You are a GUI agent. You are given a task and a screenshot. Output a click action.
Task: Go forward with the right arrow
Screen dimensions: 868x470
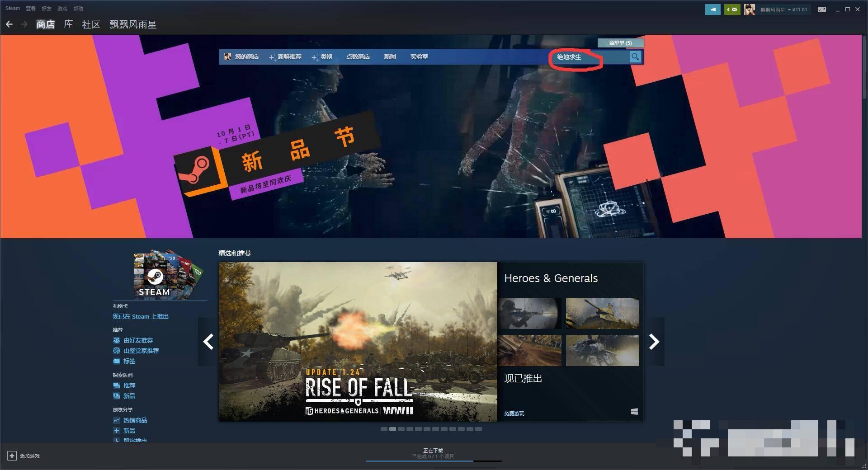pyautogui.click(x=24, y=24)
